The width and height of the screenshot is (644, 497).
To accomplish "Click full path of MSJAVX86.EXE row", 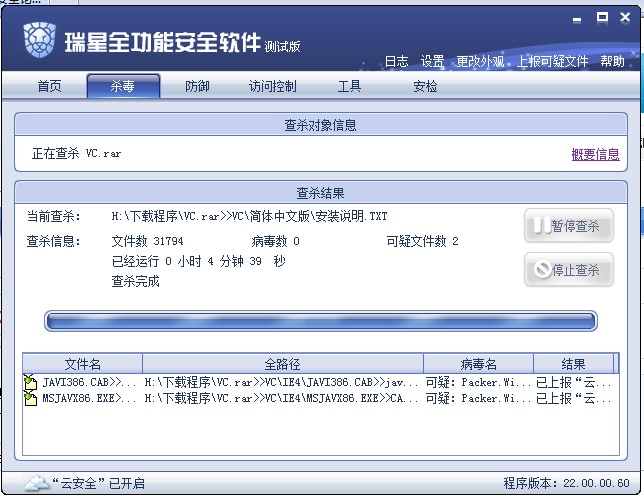I will (281, 398).
